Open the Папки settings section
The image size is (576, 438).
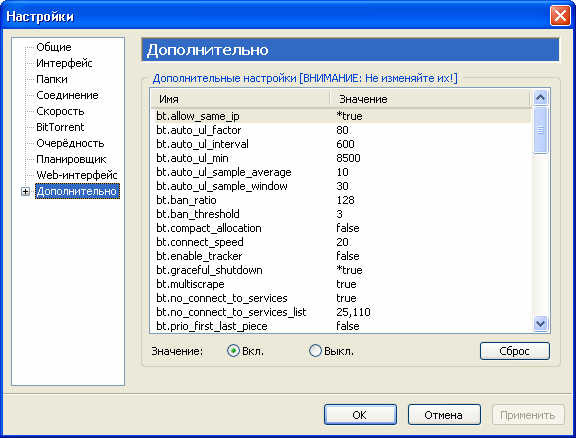pyautogui.click(x=52, y=79)
